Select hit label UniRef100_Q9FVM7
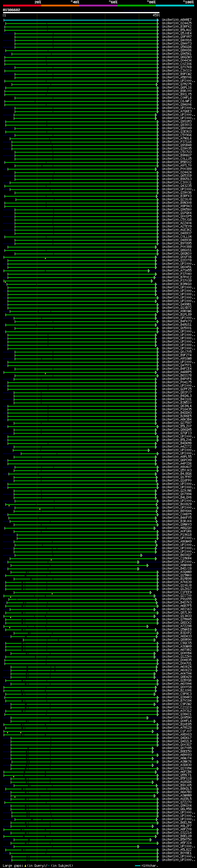This screenshot has height=868, width=197. [177, 37]
